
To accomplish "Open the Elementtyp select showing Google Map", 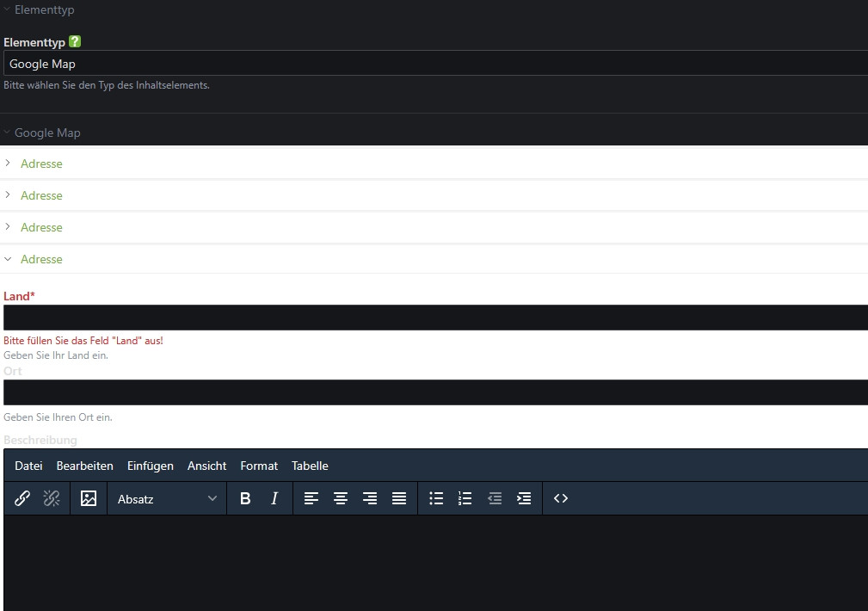I will [x=434, y=64].
